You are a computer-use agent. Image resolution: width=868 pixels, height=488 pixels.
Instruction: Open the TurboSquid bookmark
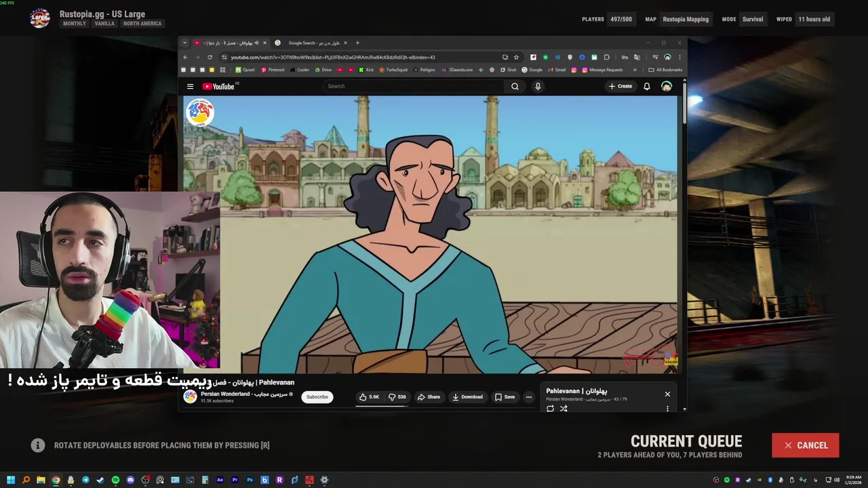pos(393,70)
